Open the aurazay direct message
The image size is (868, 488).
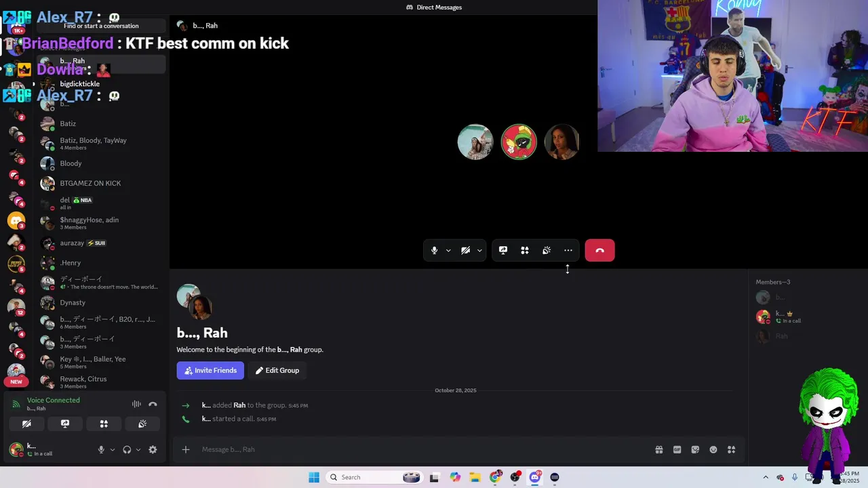click(x=102, y=243)
